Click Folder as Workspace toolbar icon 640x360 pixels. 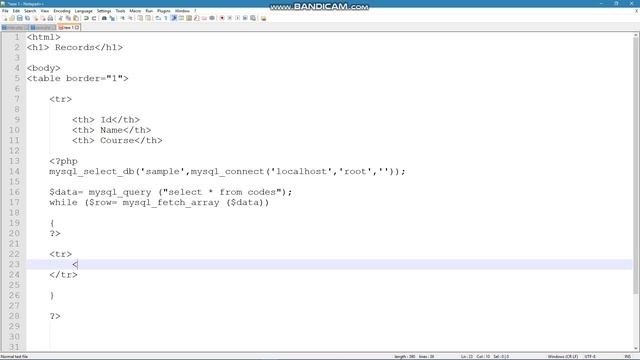204,18
